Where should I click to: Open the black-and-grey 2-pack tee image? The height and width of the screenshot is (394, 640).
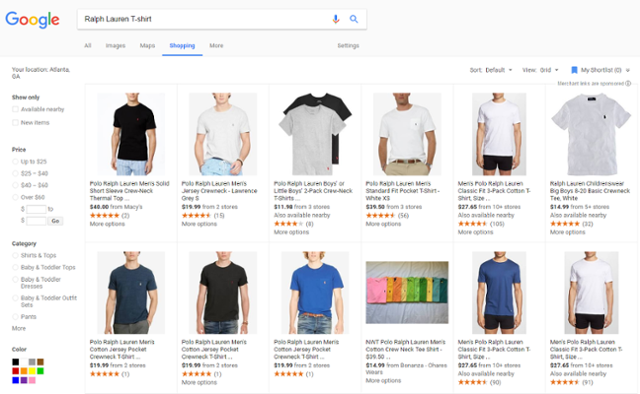pyautogui.click(x=315, y=134)
